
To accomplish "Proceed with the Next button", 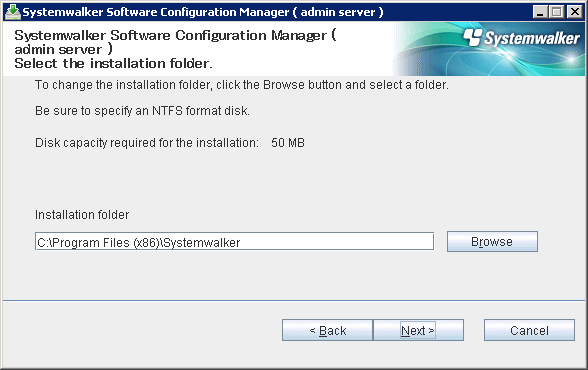I will [418, 330].
